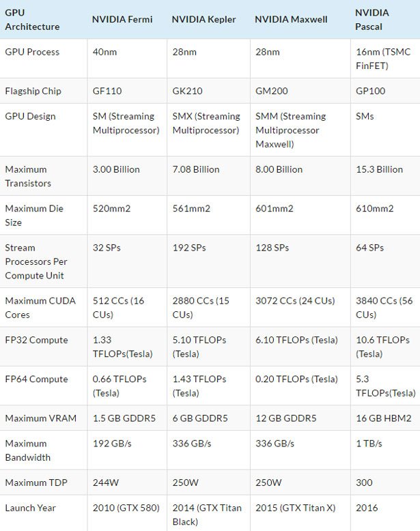Select the 16 GB HBM2 cell
Screen dimensions: 420x531
tap(384, 418)
